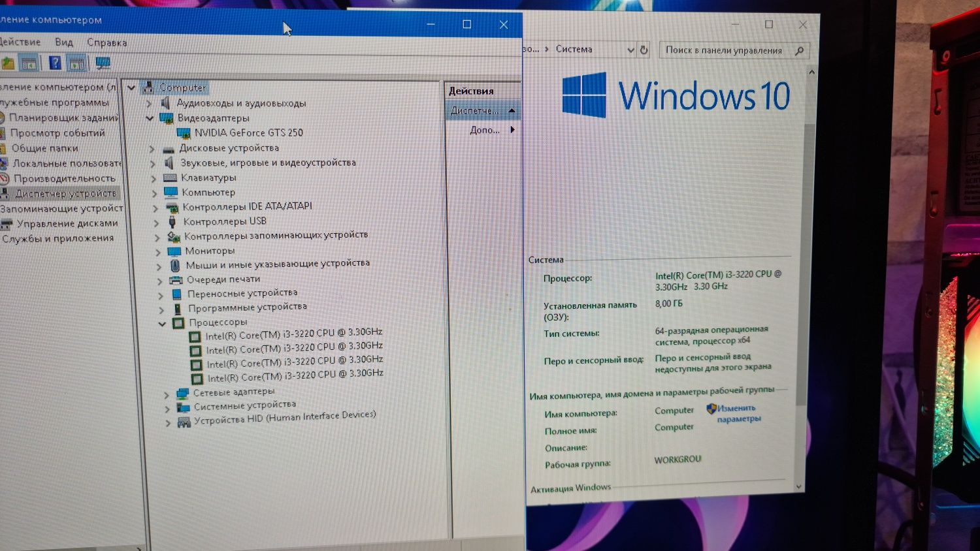Click the audio inputs and outputs speaker icon
This screenshot has width=980, height=551.
pos(167,103)
